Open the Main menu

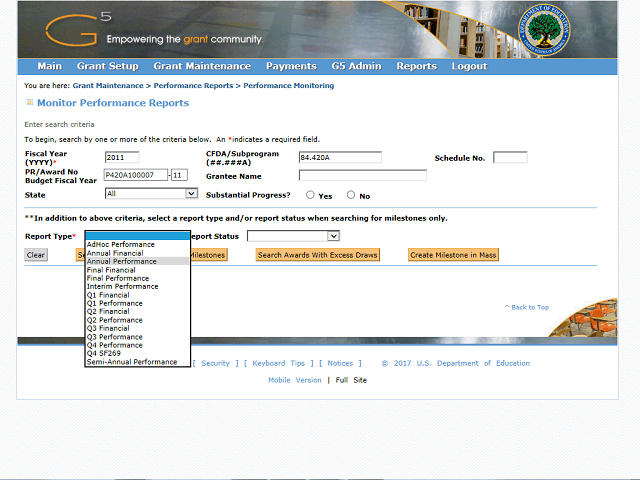50,66
